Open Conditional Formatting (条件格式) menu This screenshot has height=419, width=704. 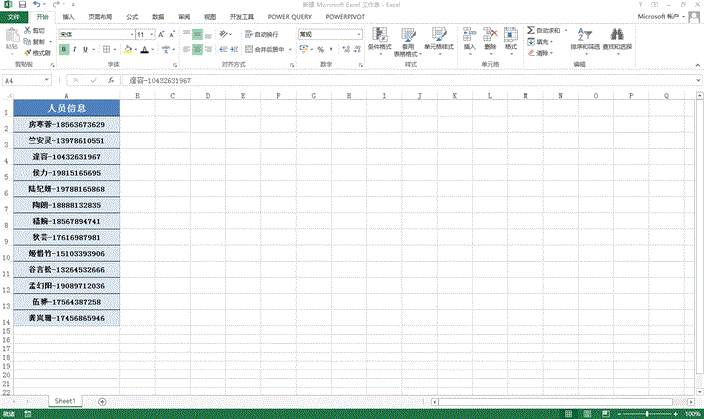tap(381, 40)
